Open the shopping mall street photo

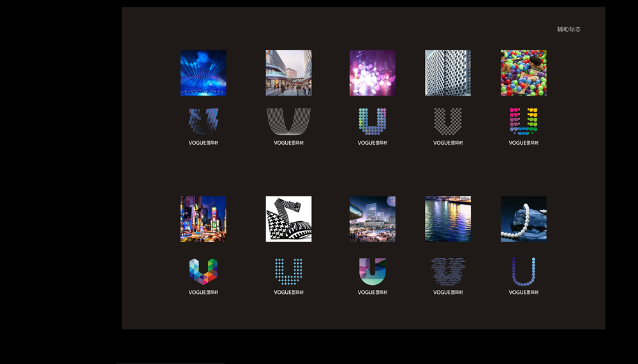(288, 73)
